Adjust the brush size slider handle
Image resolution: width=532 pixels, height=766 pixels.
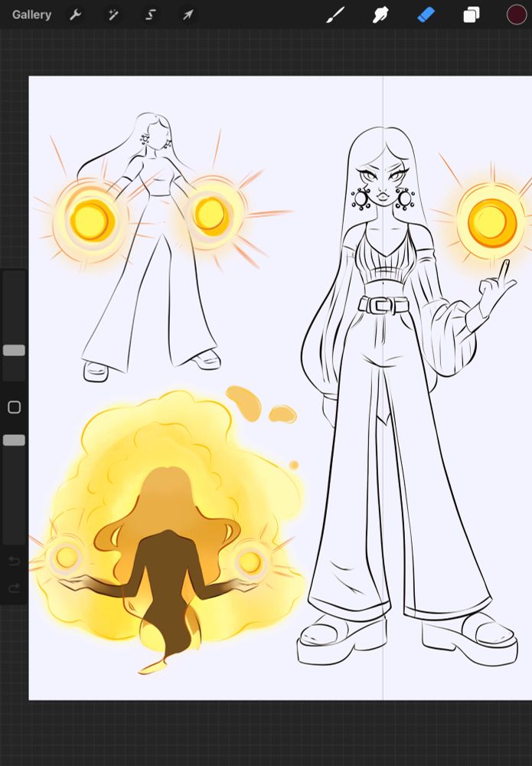coord(14,350)
